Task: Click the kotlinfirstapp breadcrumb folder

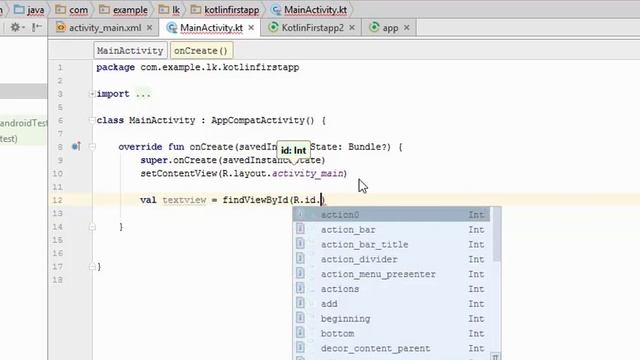Action: (225, 10)
